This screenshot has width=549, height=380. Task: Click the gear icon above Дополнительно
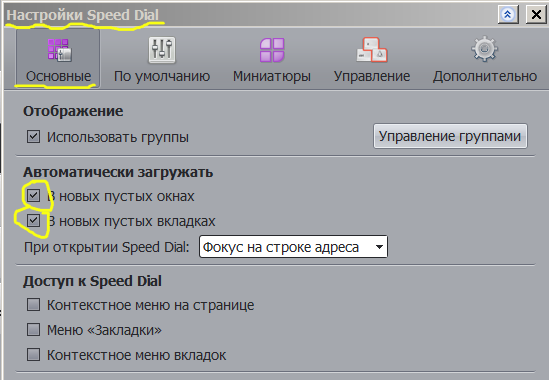(x=484, y=49)
